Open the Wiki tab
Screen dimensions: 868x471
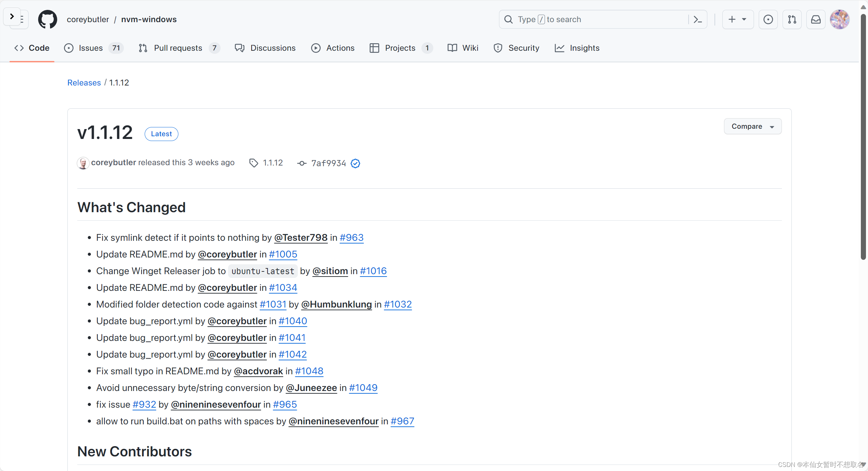tap(463, 48)
